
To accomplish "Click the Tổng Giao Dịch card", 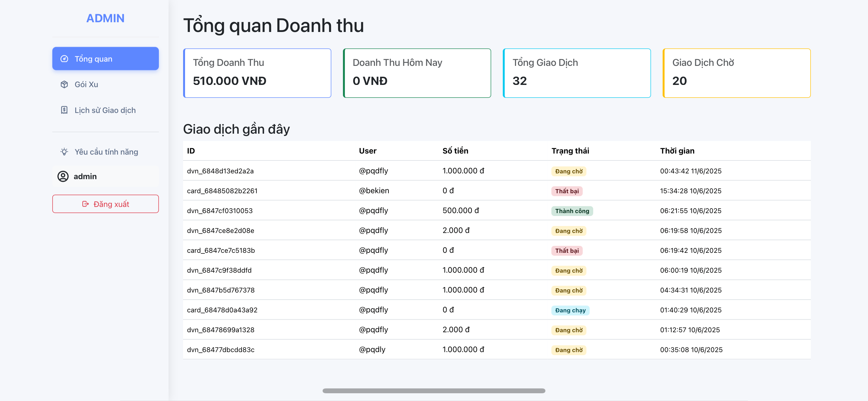I will point(576,73).
